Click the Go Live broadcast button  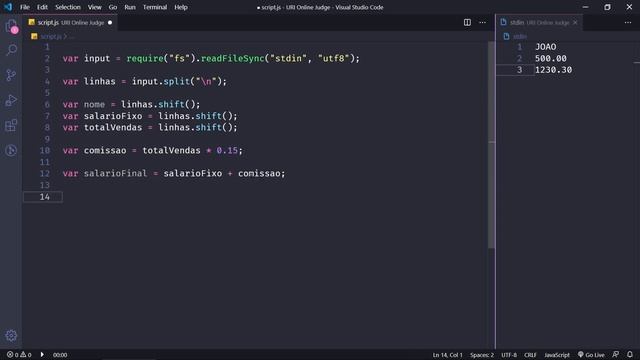pos(591,355)
